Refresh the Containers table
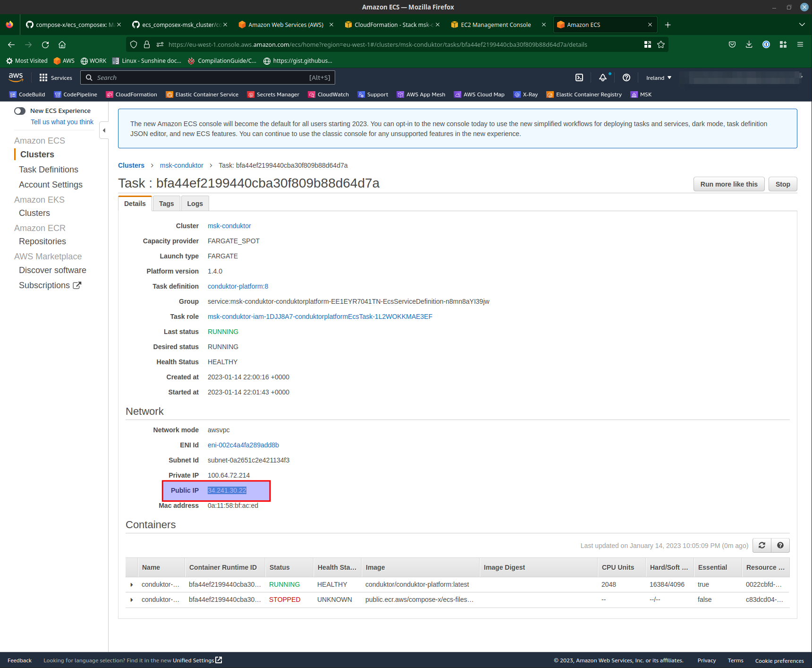 [x=761, y=545]
